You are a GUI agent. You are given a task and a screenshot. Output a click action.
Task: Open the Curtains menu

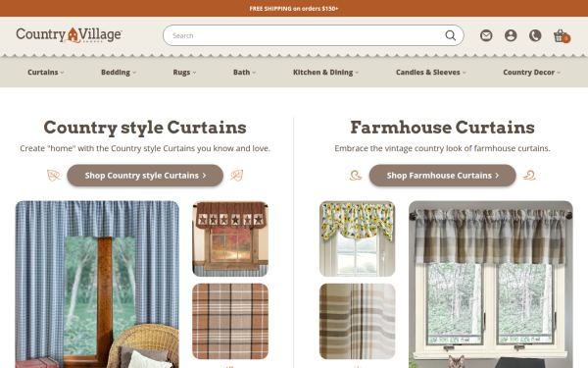point(46,72)
